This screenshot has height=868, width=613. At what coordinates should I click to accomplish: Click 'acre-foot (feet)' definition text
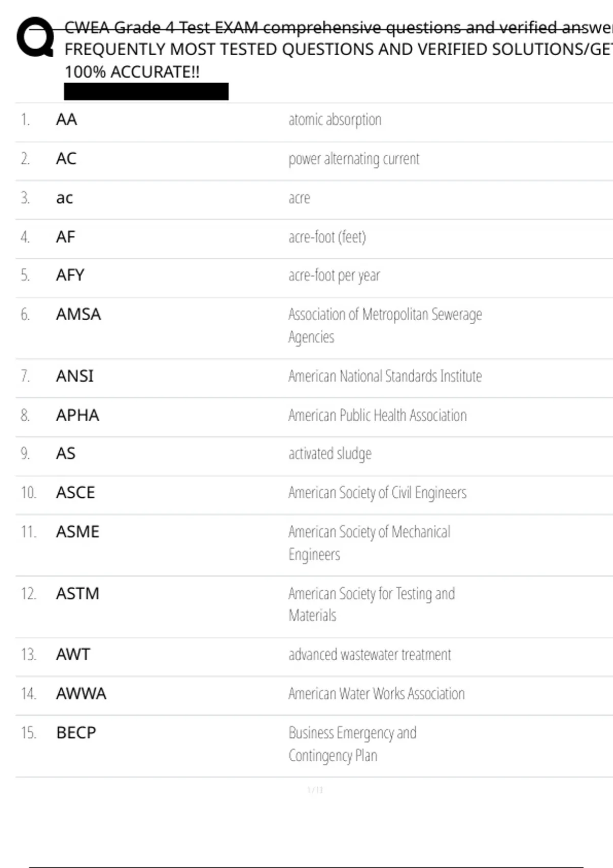point(327,237)
